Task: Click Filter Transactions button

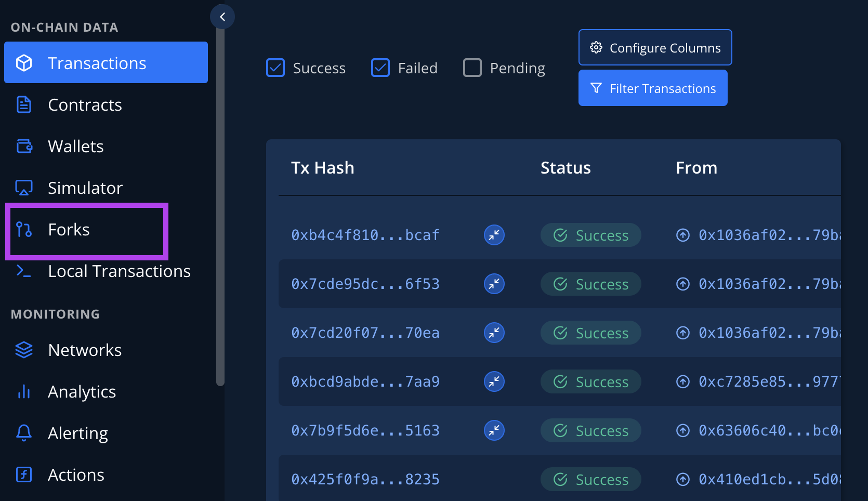Action: (653, 88)
